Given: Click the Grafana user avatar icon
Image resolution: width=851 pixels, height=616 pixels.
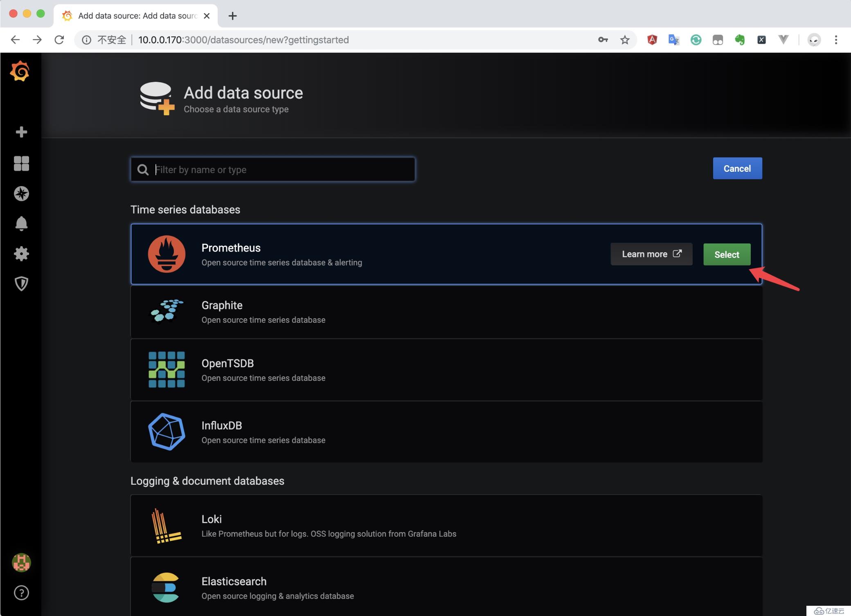Looking at the screenshot, I should point(21,562).
